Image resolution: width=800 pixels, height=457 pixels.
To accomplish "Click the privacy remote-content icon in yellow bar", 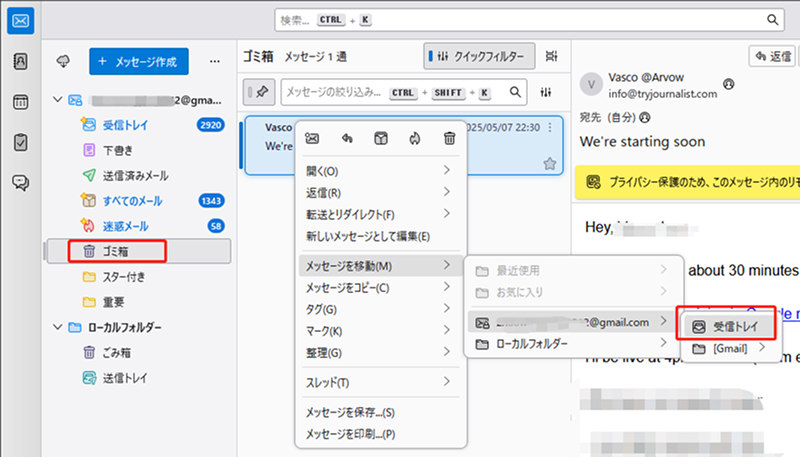I will tap(593, 182).
